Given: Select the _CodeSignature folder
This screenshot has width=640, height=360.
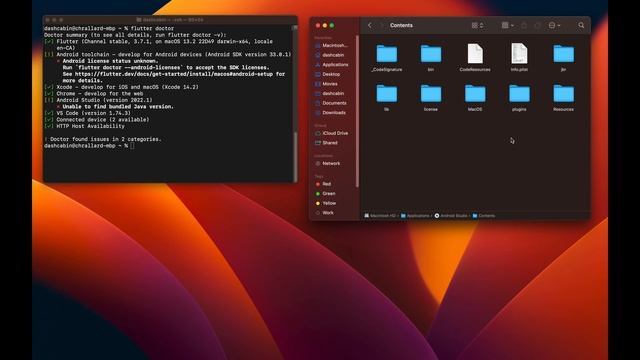Looking at the screenshot, I should click(387, 58).
